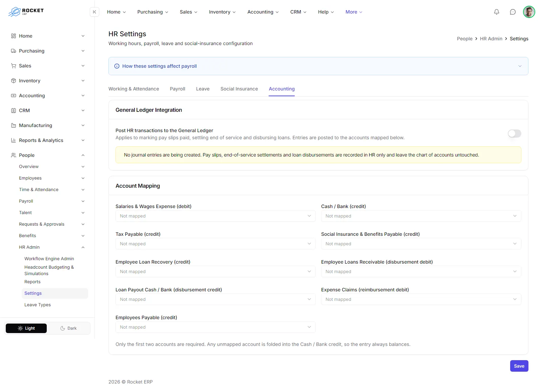The image size is (542, 392).
Task: Open Loan Payout Cash / Bank dropdown
Action: [x=215, y=299]
